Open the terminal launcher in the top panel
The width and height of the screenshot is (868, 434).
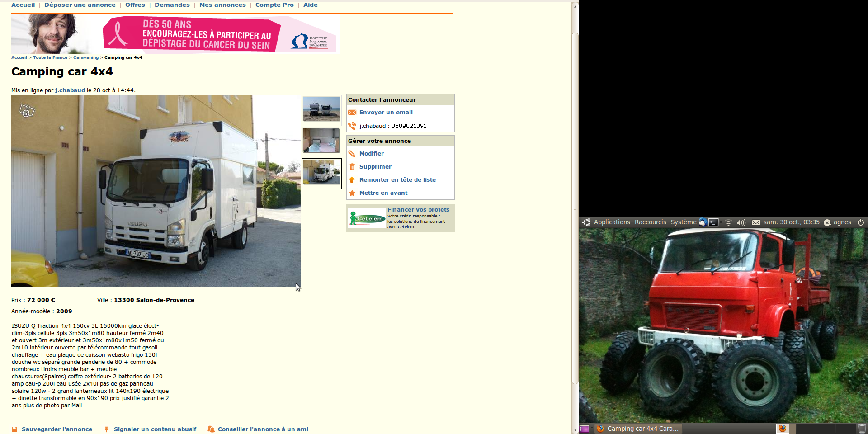pos(713,222)
